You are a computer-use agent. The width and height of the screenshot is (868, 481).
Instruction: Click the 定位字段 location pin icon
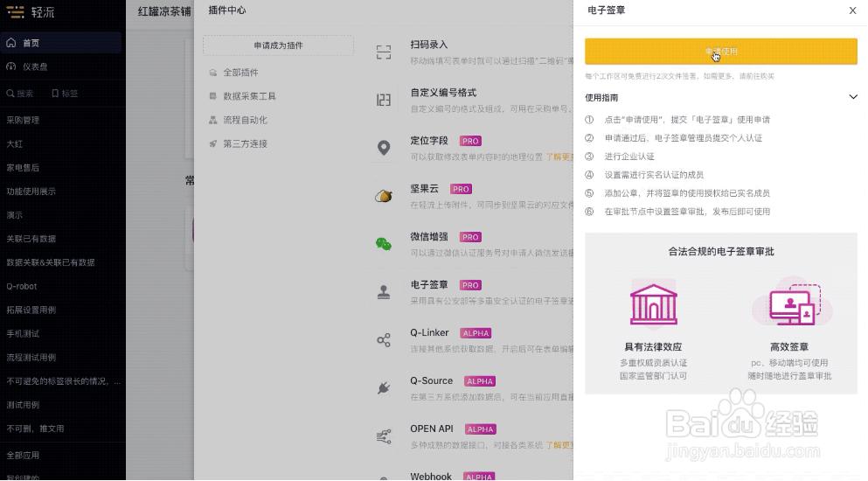384,148
